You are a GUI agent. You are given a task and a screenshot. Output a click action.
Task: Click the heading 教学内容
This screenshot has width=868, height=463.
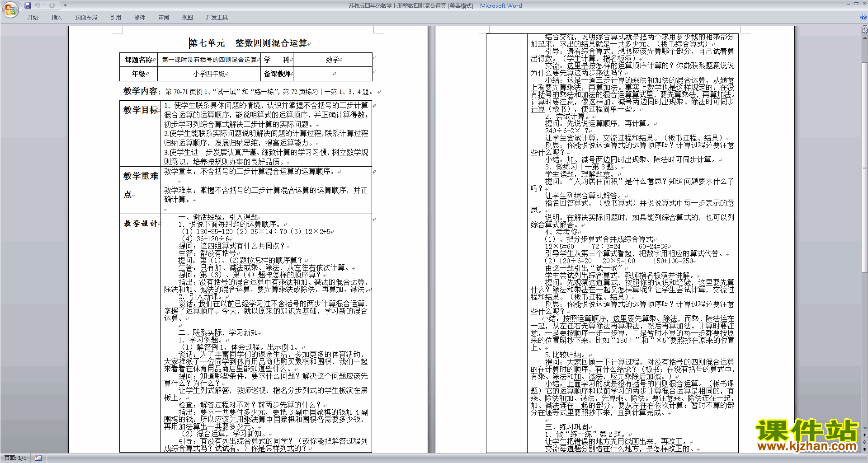click(141, 91)
